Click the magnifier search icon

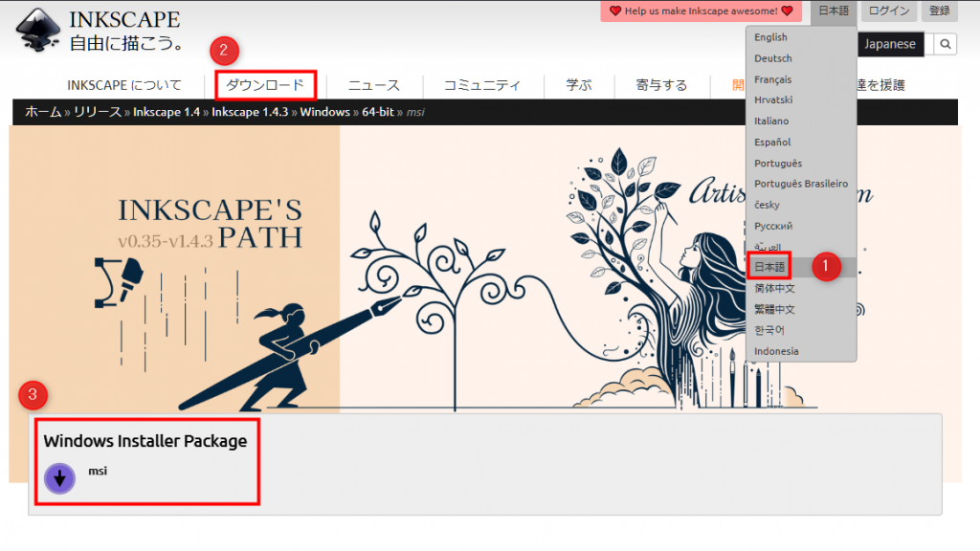(x=945, y=44)
